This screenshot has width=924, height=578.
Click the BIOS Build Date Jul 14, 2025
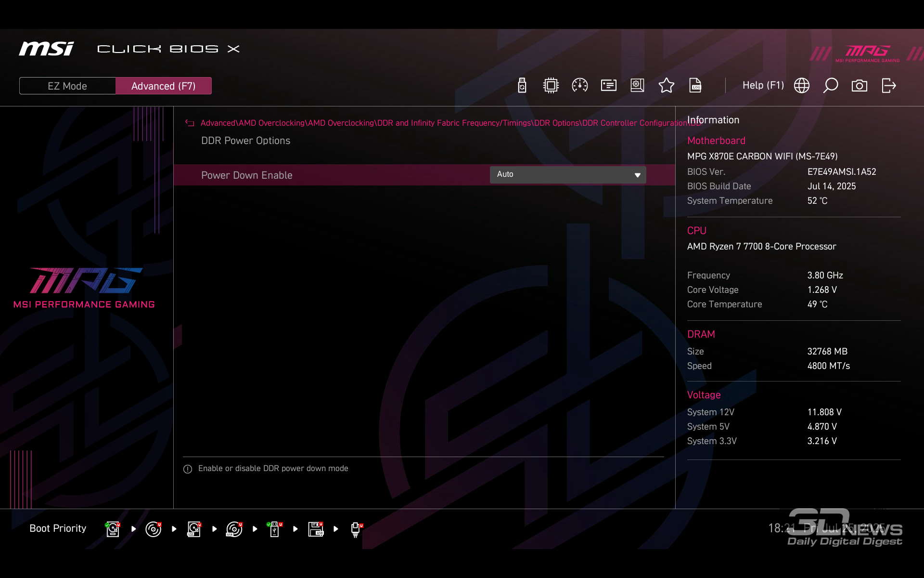coord(832,186)
